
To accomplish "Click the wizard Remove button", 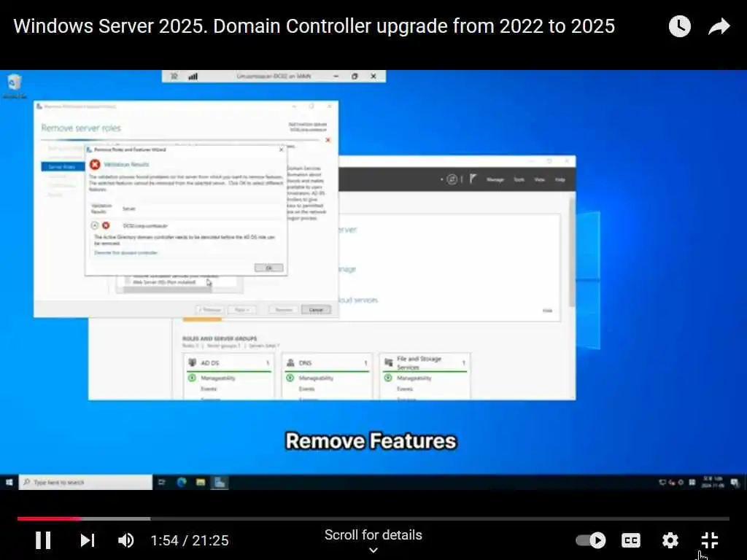I will (284, 309).
